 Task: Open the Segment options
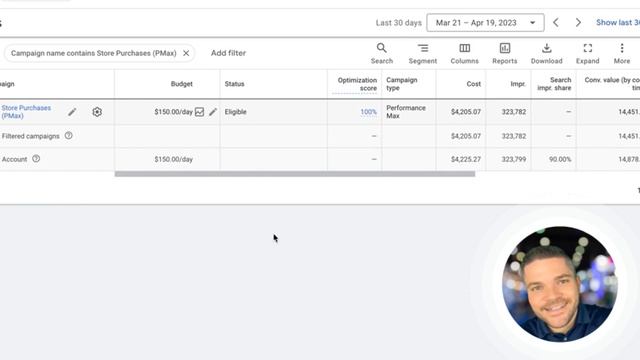423,53
